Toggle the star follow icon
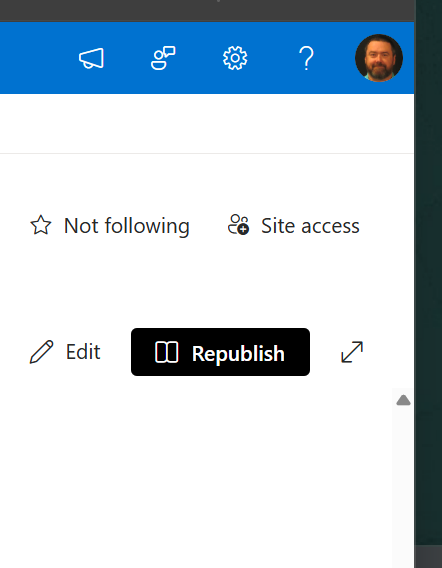 click(41, 225)
